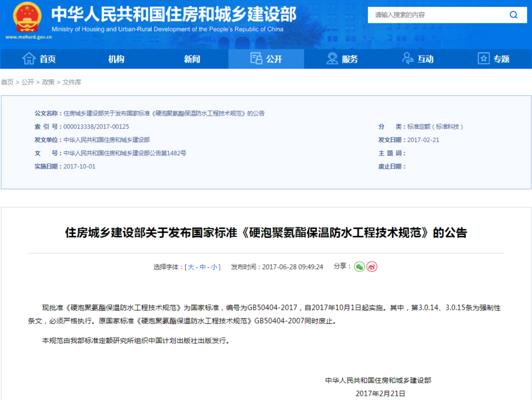532x400 pixels.
Task: Open the 公开 navigation tab
Action: pos(266,59)
